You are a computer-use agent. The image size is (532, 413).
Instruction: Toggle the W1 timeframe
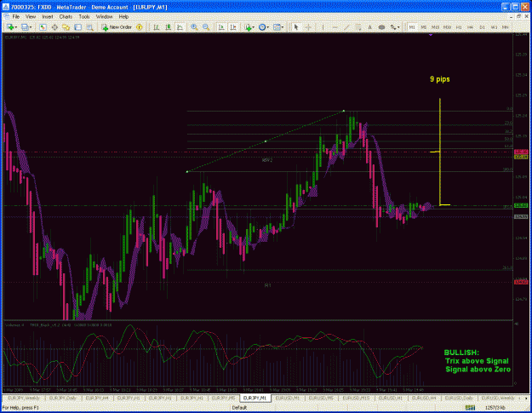494,27
